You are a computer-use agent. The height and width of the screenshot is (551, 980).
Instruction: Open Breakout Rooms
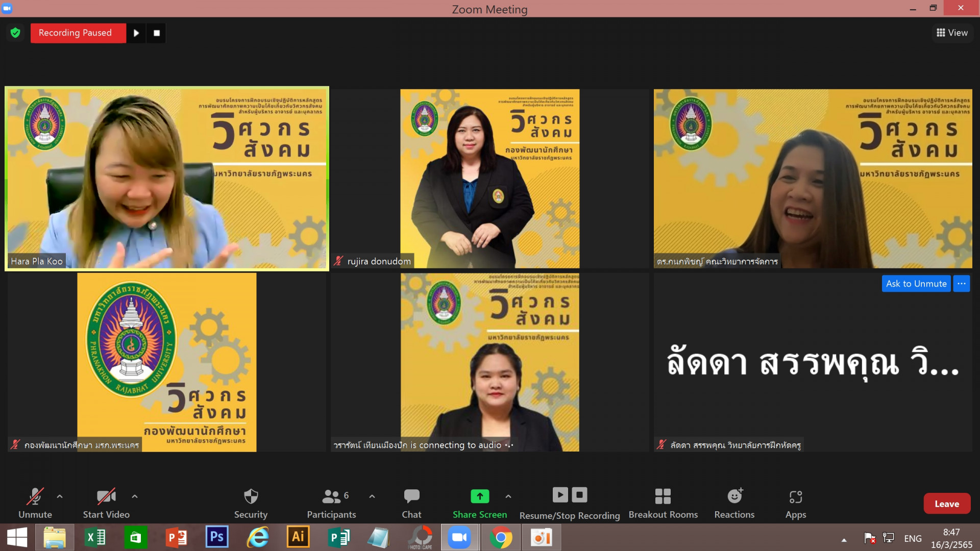[663, 503]
